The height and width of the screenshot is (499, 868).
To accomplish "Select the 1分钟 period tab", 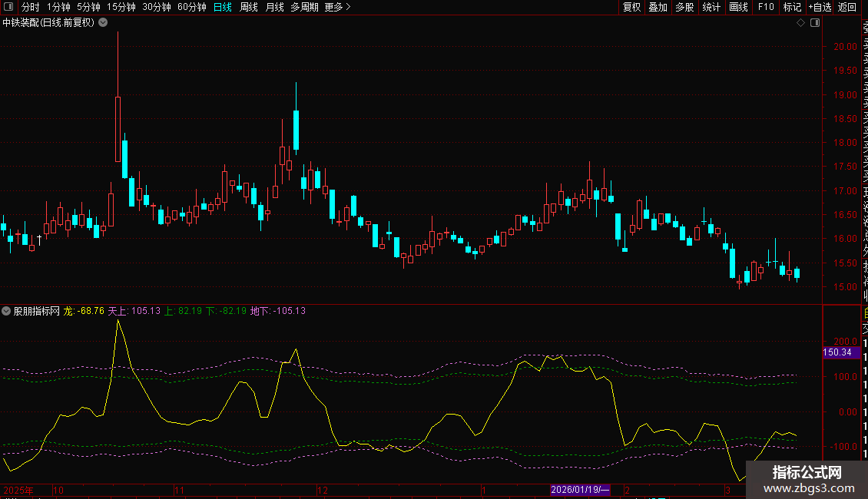I will (x=58, y=7).
